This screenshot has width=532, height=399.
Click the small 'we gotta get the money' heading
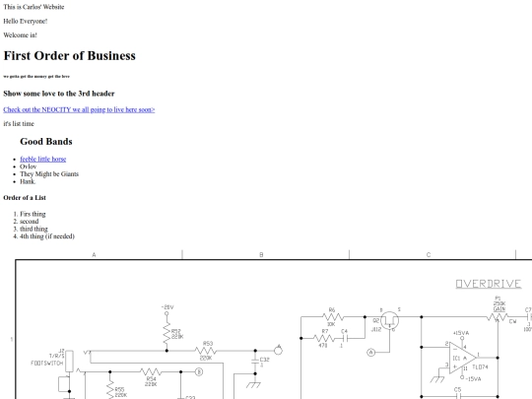pos(36,76)
